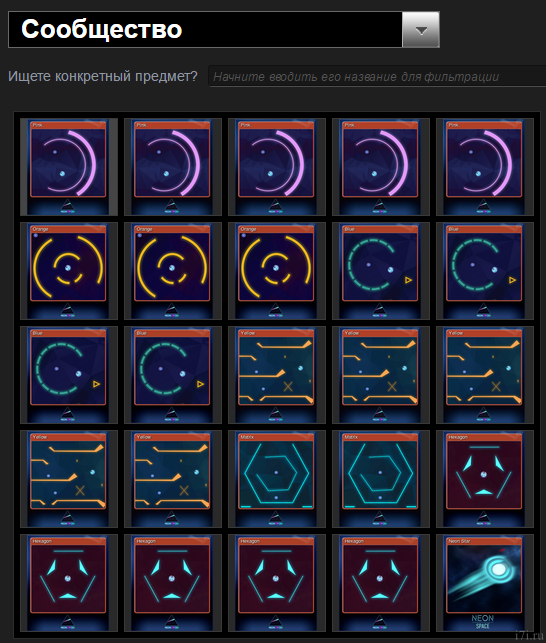Choose the middle Pink card in top row

click(277, 167)
